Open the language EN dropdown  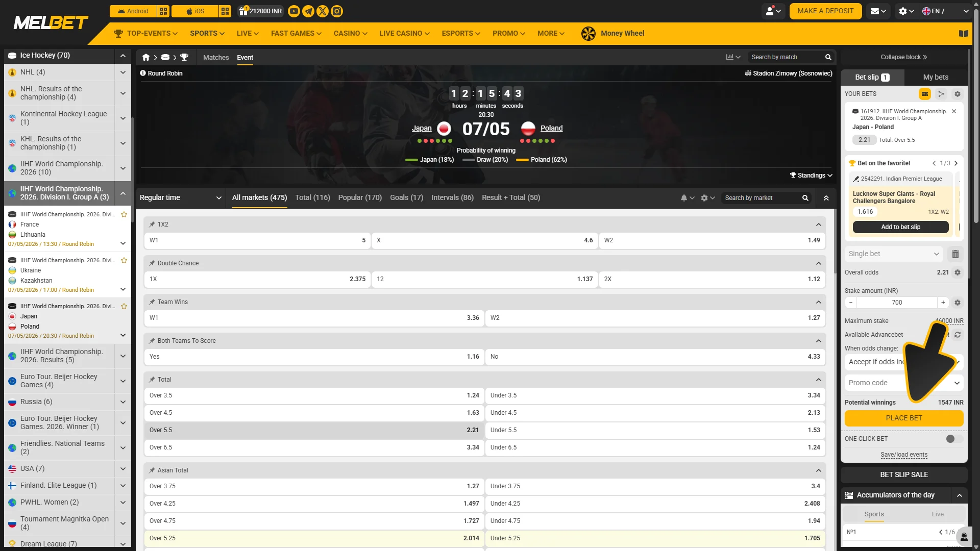point(945,11)
